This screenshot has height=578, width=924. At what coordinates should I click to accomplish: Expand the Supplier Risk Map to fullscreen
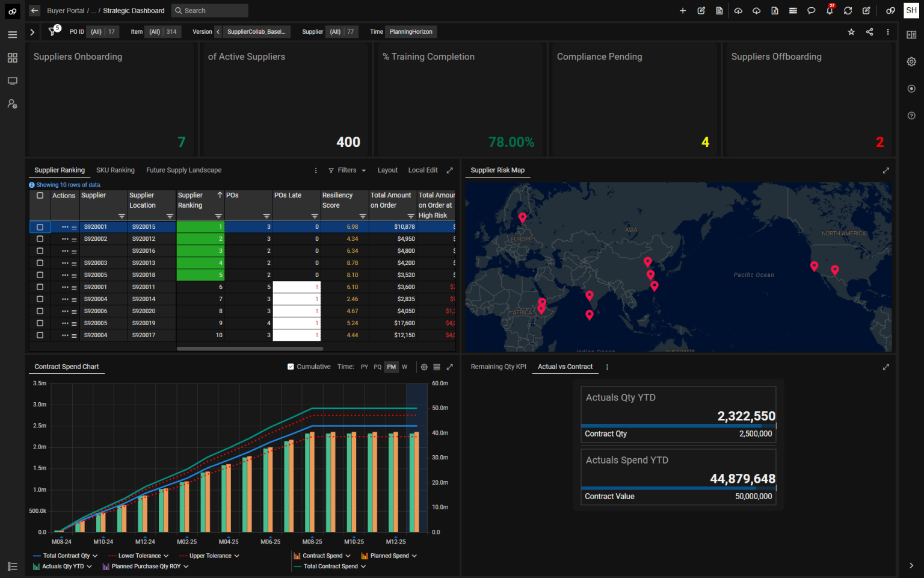(886, 170)
